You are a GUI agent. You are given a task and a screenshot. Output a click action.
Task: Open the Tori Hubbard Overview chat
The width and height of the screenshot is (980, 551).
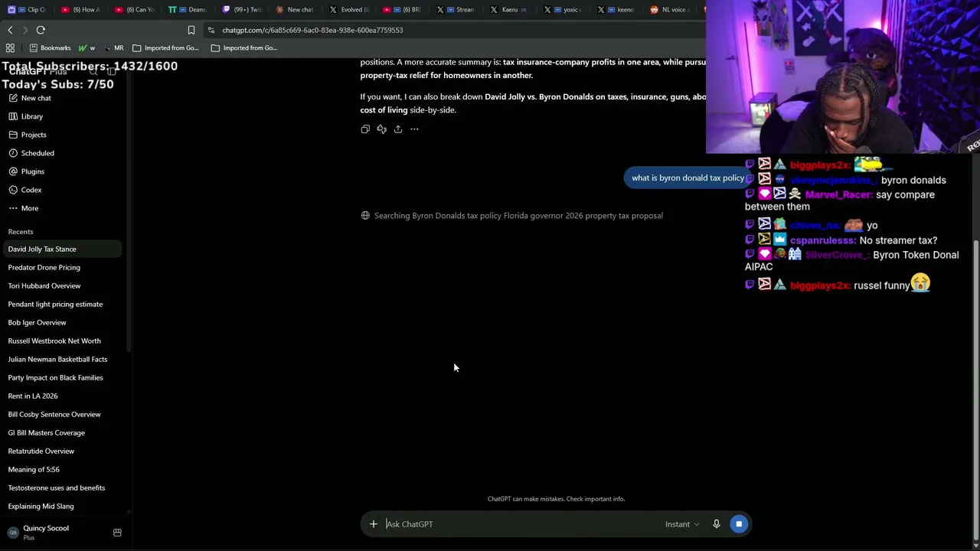point(61,285)
